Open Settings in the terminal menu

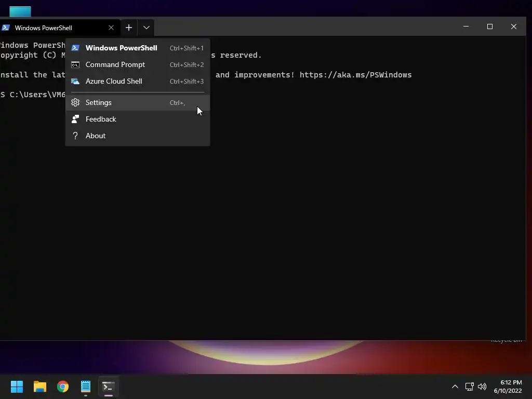pos(137,102)
